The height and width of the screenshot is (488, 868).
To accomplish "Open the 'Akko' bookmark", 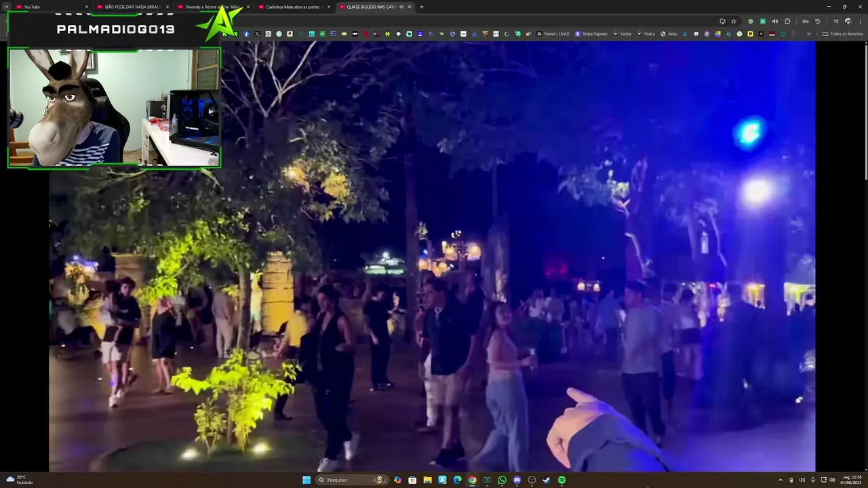I will click(x=669, y=34).
